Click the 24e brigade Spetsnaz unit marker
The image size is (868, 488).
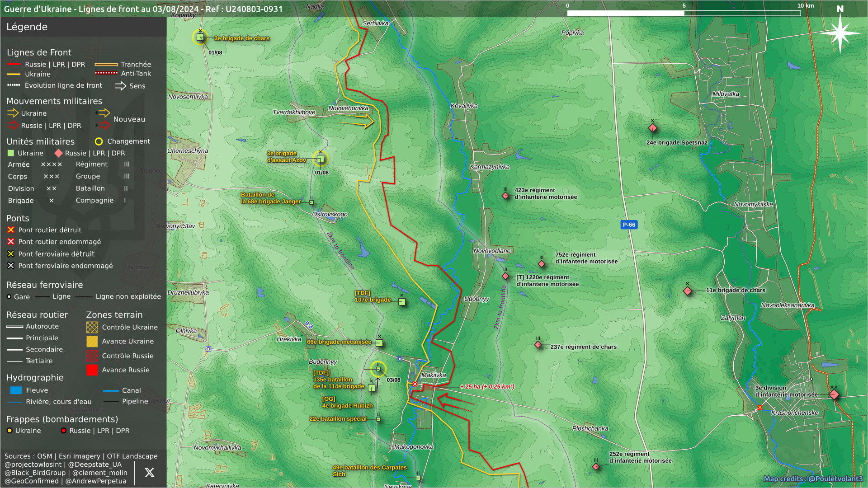(652, 128)
